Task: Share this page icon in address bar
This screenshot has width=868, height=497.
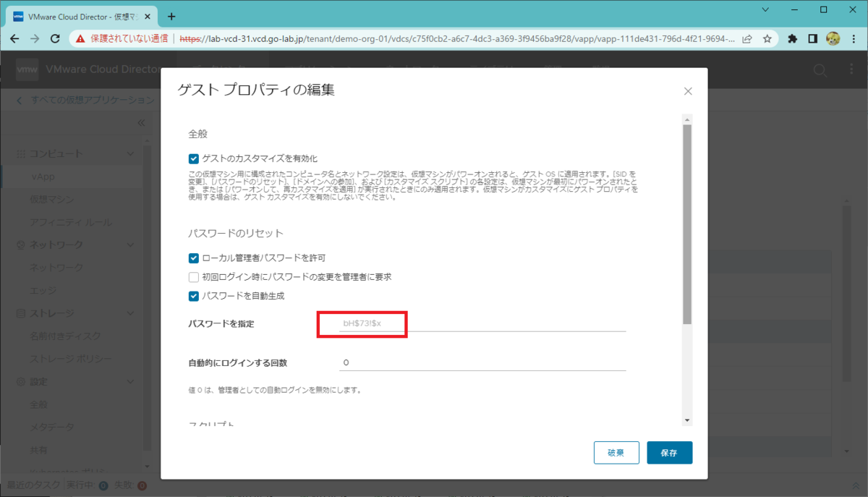Action: click(747, 39)
